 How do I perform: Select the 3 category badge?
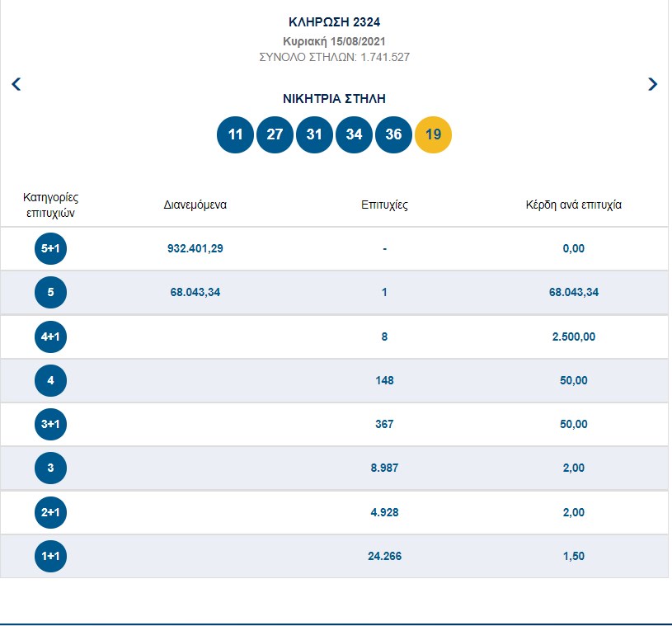point(50,468)
